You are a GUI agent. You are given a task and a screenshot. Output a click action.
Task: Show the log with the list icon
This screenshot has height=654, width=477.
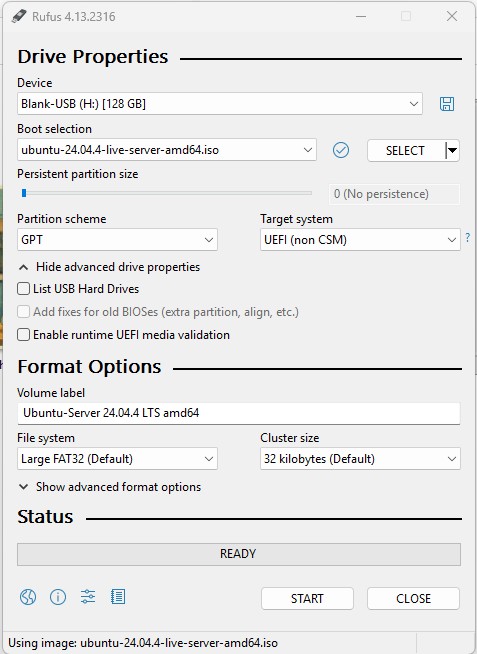pyautogui.click(x=118, y=597)
